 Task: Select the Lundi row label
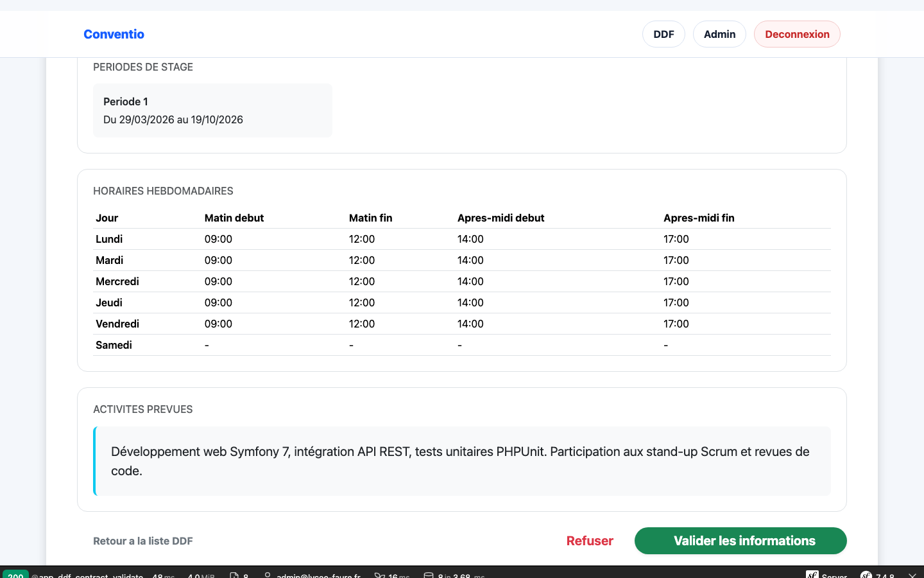(109, 239)
